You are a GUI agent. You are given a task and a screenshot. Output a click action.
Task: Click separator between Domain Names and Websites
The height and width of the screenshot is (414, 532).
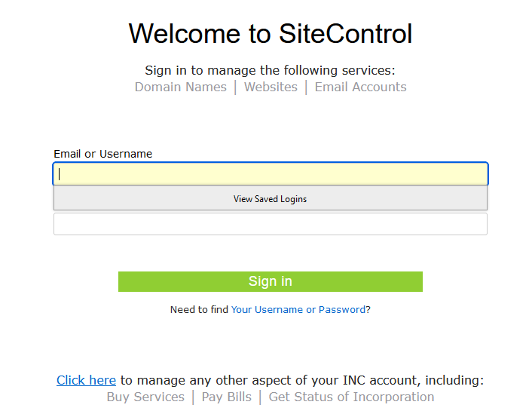235,87
